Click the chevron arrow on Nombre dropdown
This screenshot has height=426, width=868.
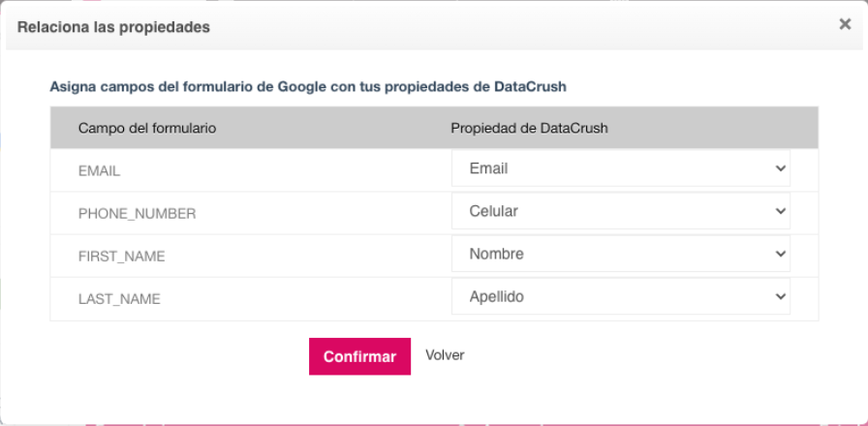[x=781, y=254]
